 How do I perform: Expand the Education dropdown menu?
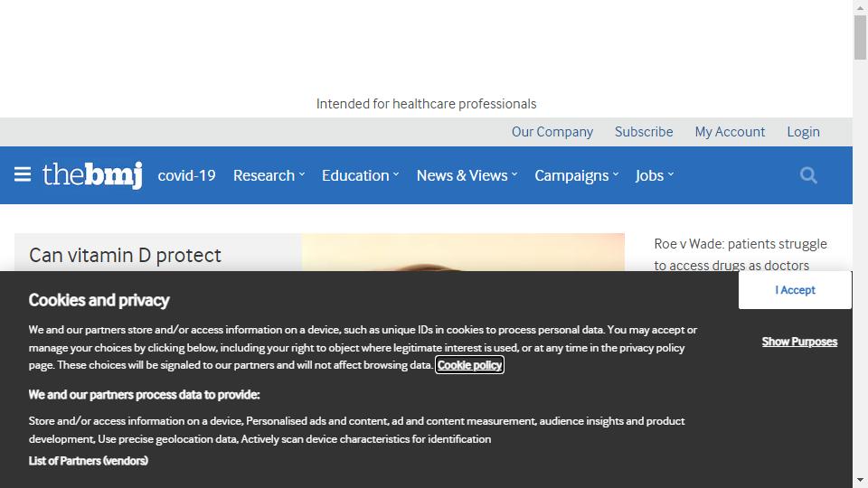tap(361, 175)
